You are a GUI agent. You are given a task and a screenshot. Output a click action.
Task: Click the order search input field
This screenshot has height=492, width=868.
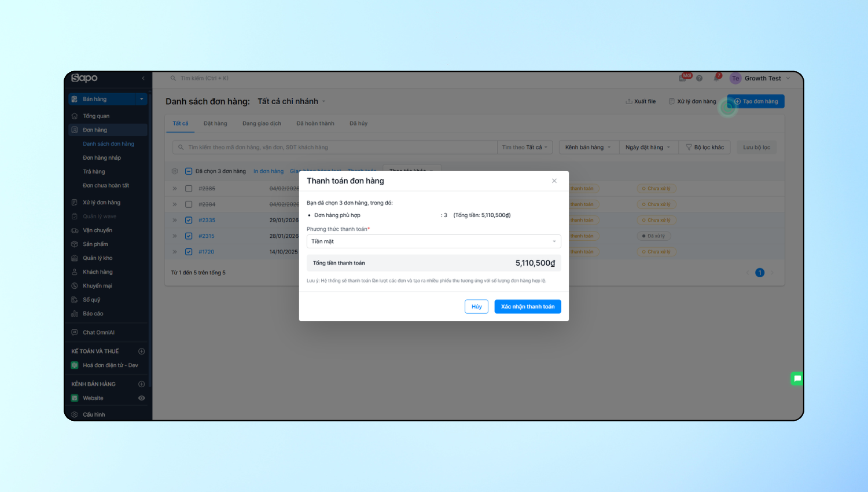tap(336, 148)
